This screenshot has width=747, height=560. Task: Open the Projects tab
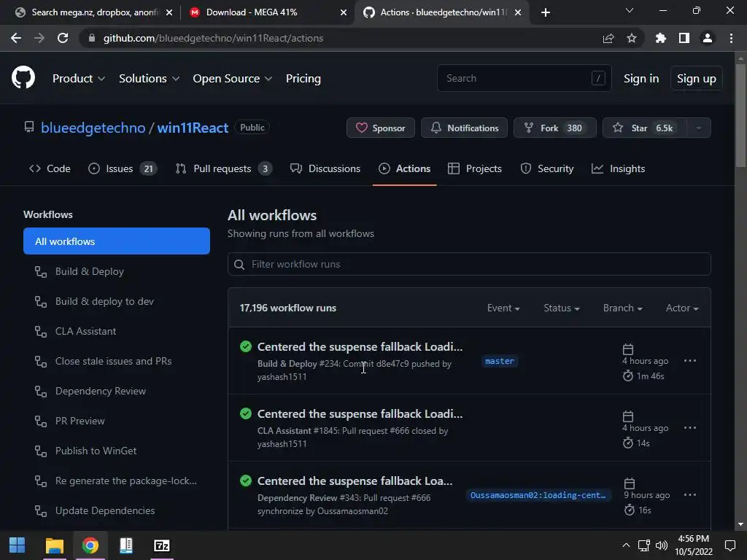[x=475, y=168]
